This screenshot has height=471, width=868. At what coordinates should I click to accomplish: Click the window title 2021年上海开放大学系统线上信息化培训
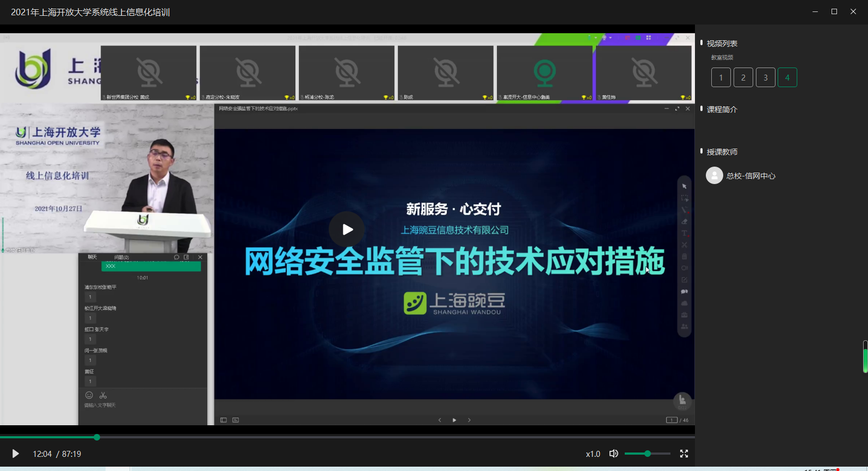click(x=90, y=12)
